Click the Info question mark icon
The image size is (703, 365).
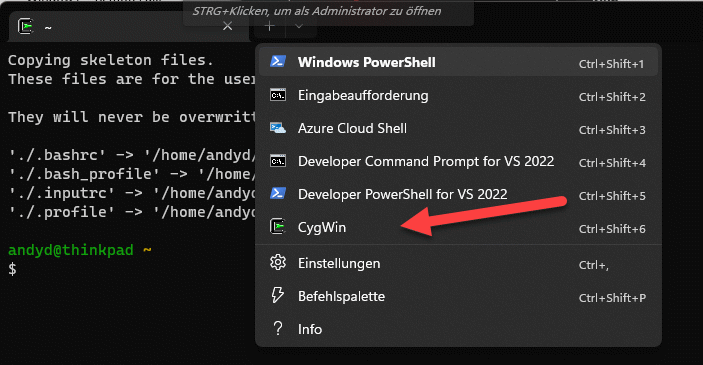pos(278,329)
